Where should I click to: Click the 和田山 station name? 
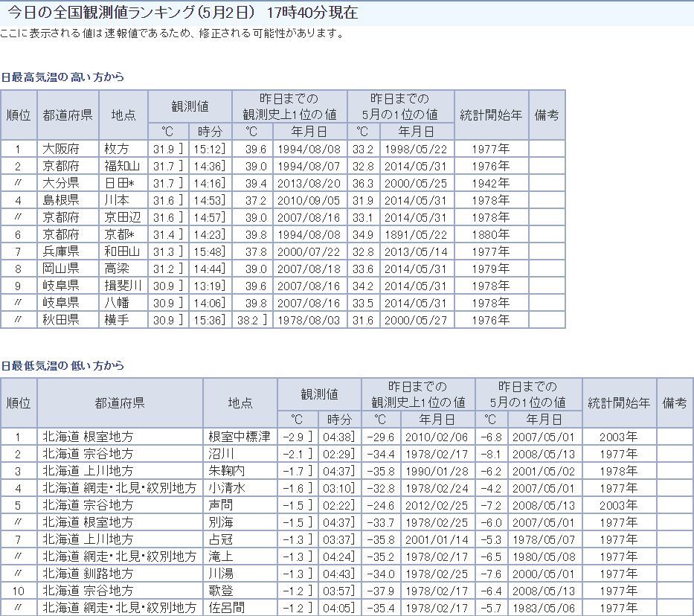pyautogui.click(x=122, y=251)
